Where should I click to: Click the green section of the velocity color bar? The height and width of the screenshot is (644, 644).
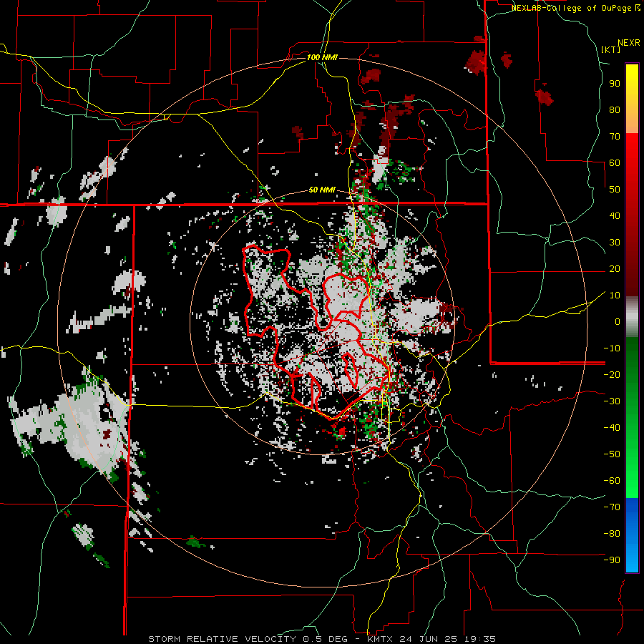[x=632, y=417]
